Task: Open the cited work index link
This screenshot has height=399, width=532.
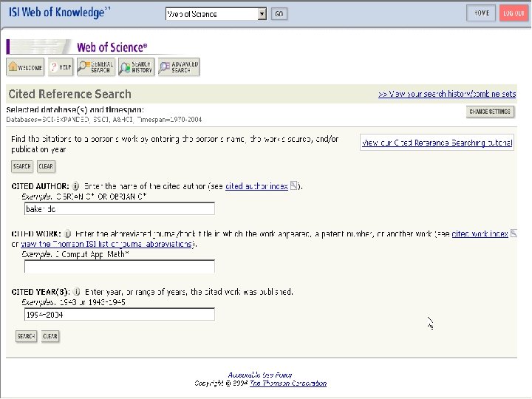Action: click(x=480, y=233)
